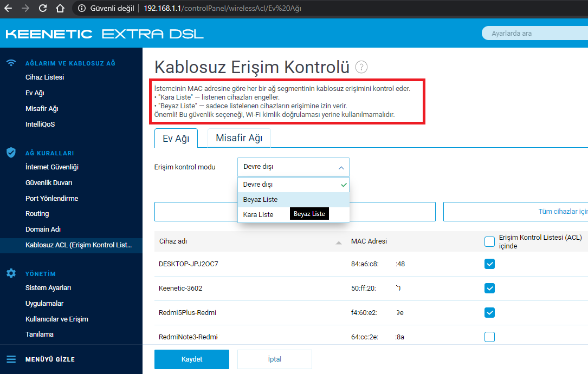Save changes with the Kaydet button
The height and width of the screenshot is (374, 588).
click(x=192, y=359)
